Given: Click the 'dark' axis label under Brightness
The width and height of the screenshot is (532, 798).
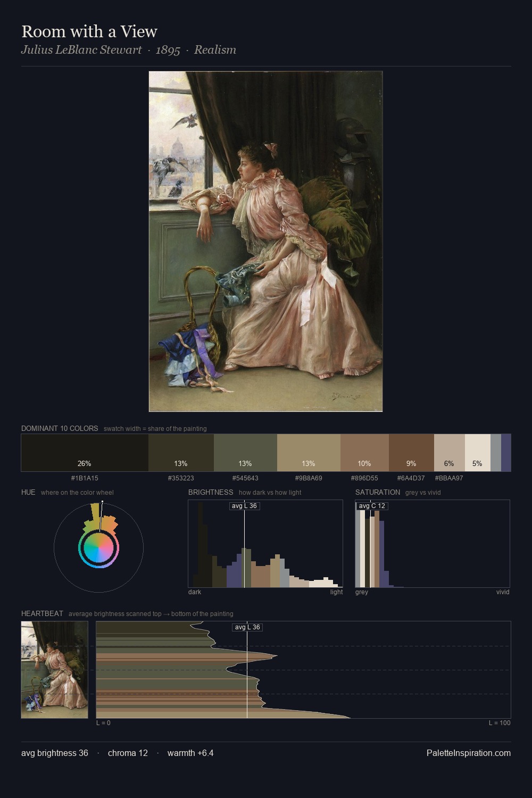Looking at the screenshot, I should 195,592.
